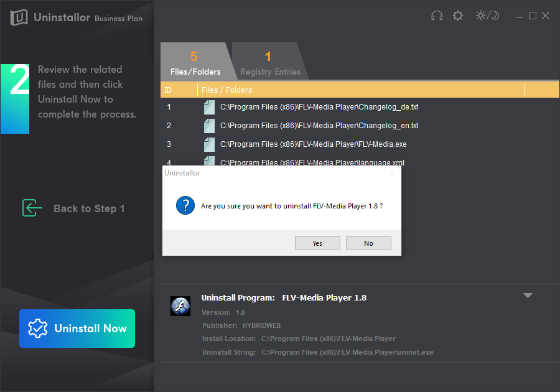
Task: Click the Uninstall Now button
Action: (77, 329)
